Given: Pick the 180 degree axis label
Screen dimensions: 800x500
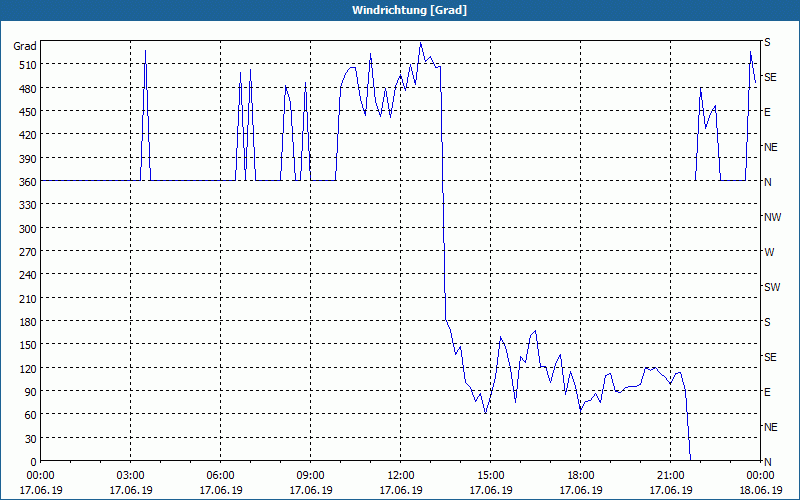Looking at the screenshot, I should tap(28, 321).
